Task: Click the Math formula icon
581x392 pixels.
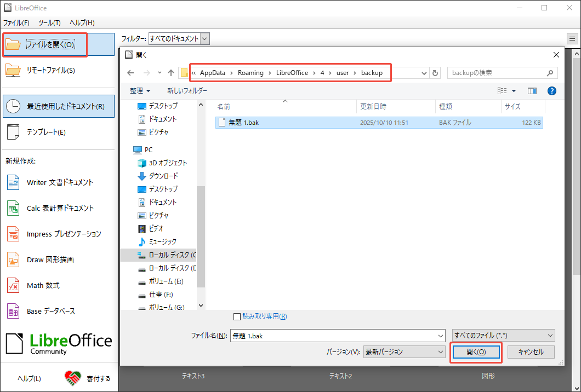Action: coord(13,285)
